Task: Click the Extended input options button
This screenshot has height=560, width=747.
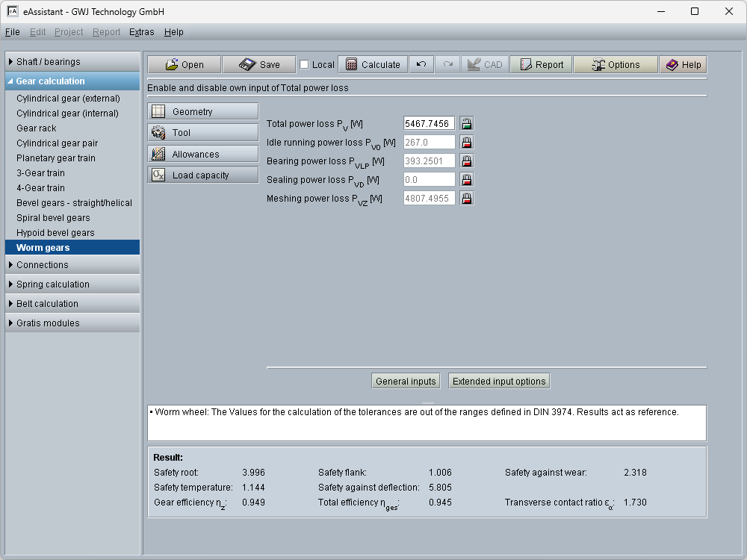Action: pyautogui.click(x=499, y=382)
